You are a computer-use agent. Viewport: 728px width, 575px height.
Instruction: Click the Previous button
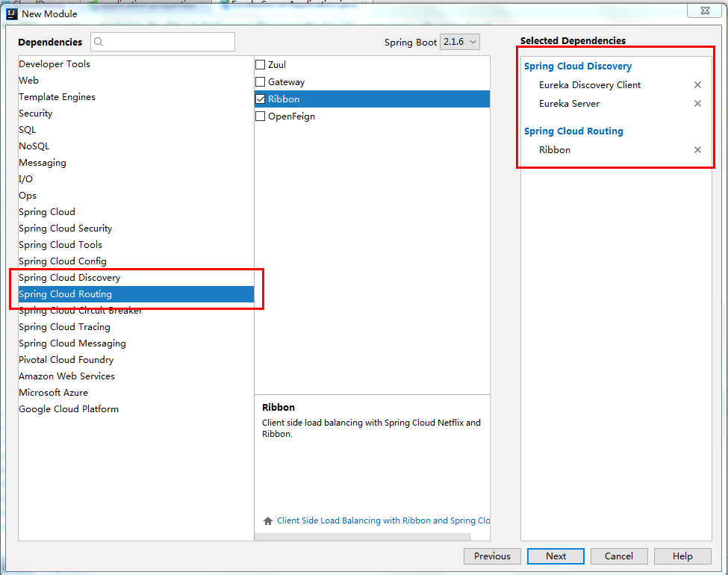[492, 556]
